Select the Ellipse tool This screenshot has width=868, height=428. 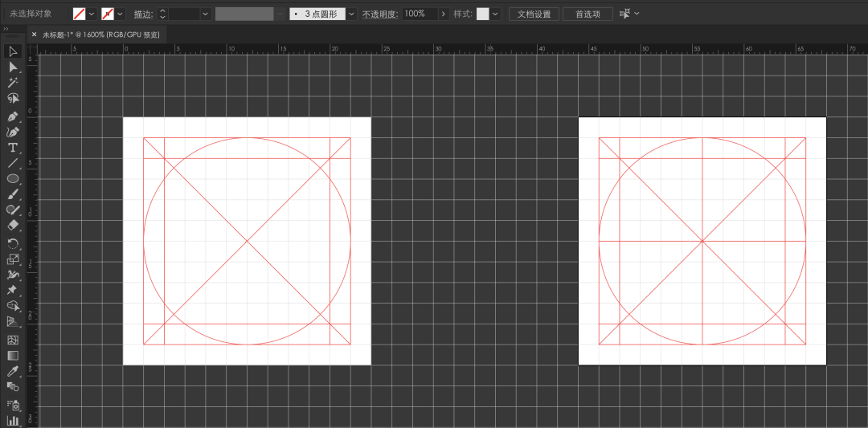tap(13, 178)
